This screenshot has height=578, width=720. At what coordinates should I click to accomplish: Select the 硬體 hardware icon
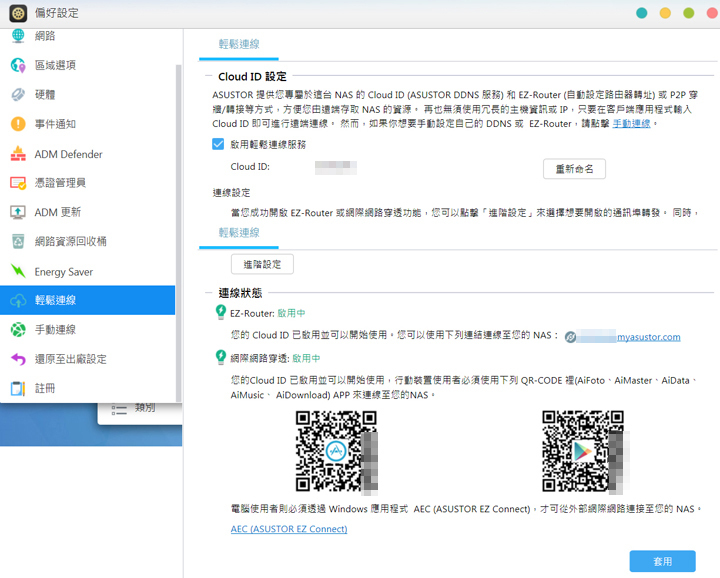(x=18, y=95)
